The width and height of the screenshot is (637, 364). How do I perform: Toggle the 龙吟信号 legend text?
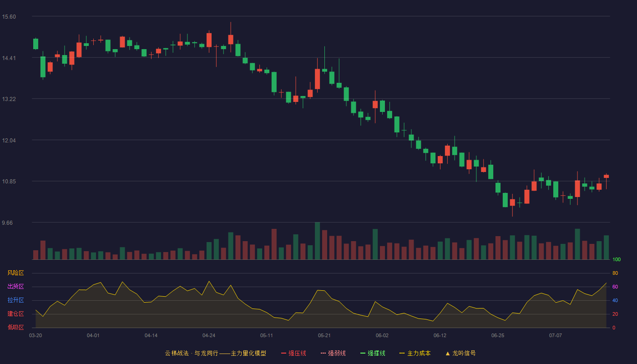[464, 353]
